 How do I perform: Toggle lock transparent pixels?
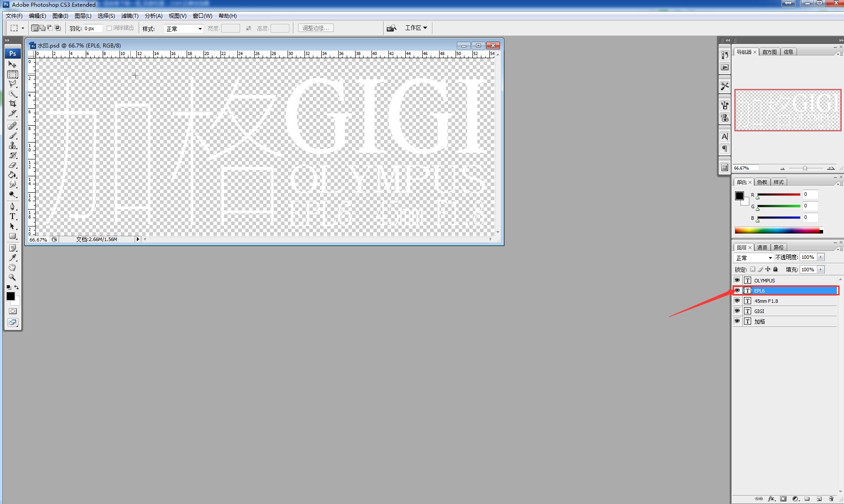coord(752,269)
